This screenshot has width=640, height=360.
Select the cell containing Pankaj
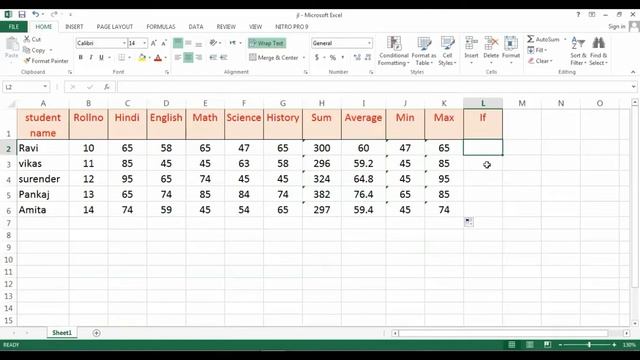pyautogui.click(x=43, y=195)
